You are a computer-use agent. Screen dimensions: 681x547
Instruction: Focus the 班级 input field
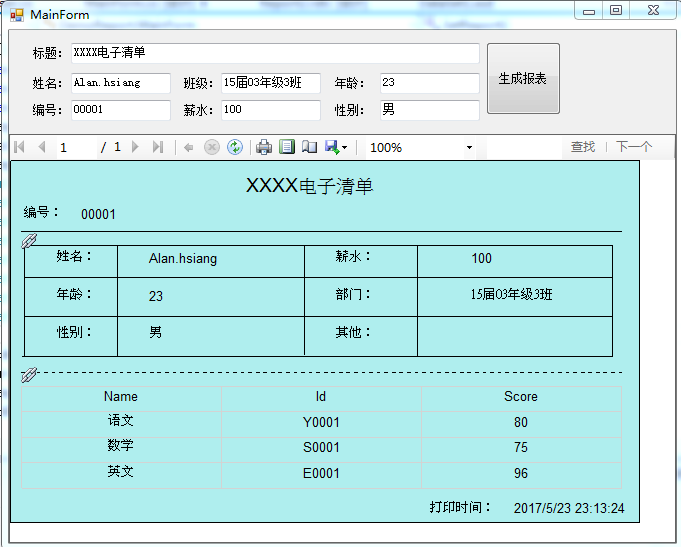click(x=271, y=83)
